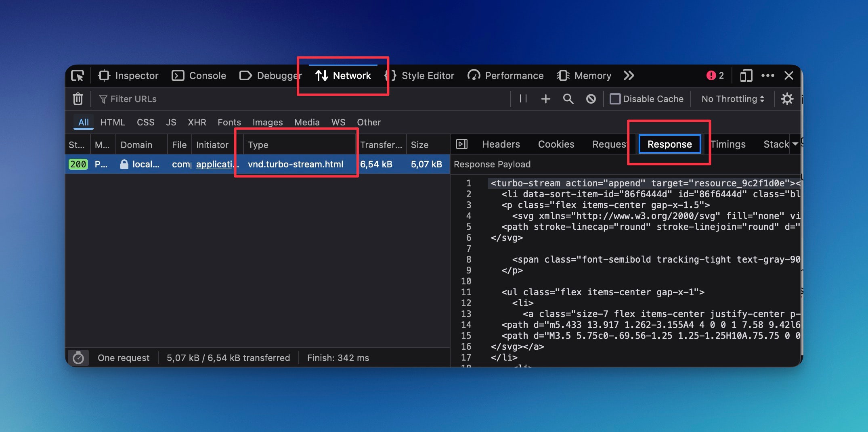
Task: Enable the Disable Cache checkbox
Action: pos(615,99)
